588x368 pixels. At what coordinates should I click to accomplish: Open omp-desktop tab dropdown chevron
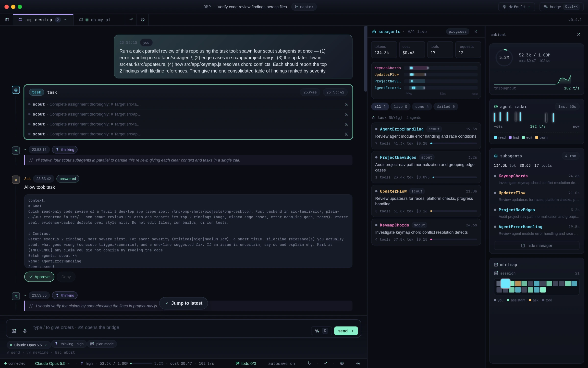(x=65, y=20)
